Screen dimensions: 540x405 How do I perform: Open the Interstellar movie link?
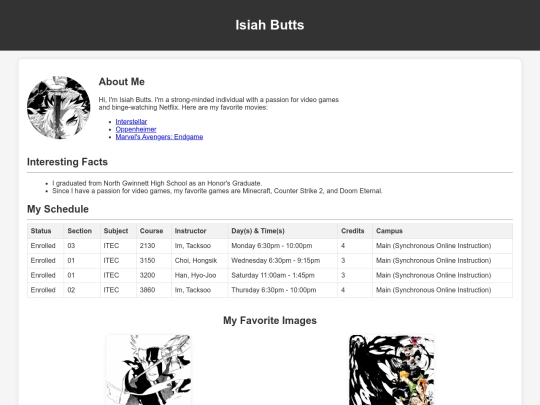(131, 122)
